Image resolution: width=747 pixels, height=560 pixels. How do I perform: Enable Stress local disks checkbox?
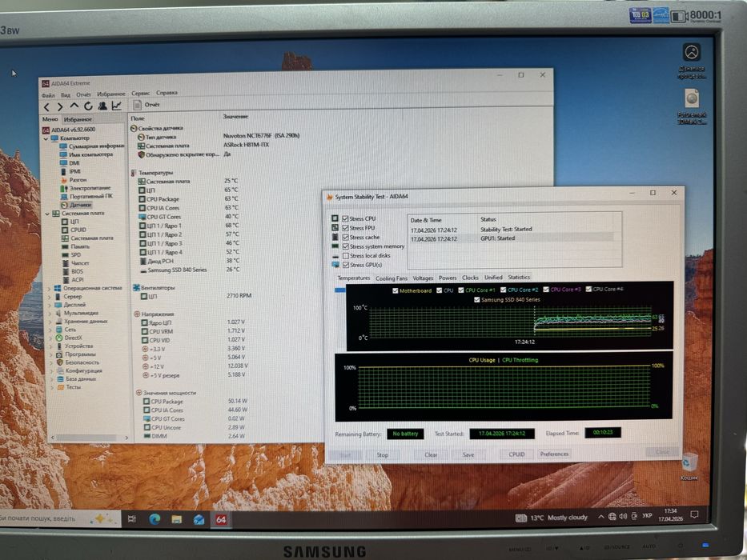(x=346, y=256)
